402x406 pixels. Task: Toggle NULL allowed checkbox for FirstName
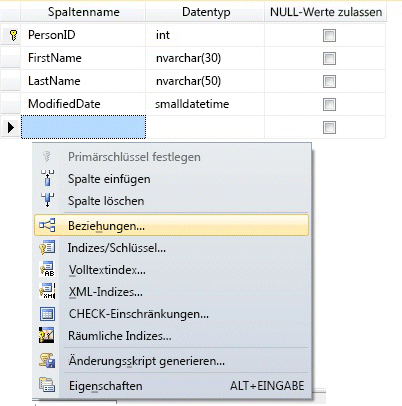pyautogui.click(x=329, y=59)
